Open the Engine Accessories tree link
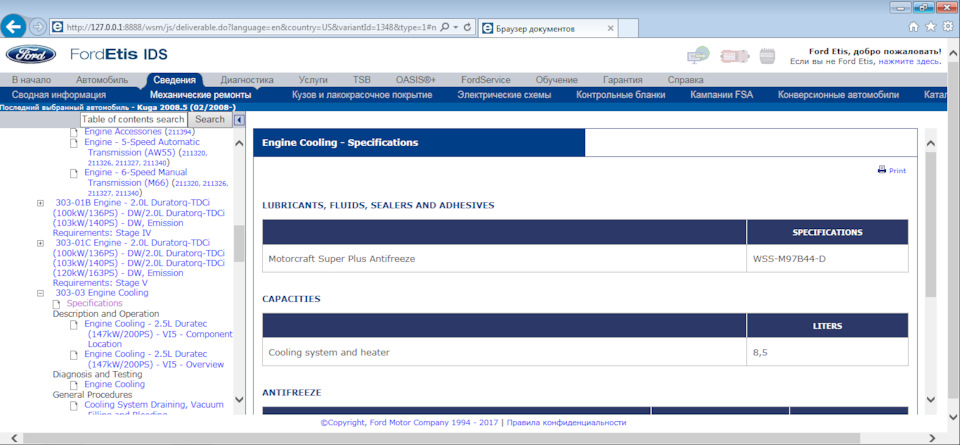 (x=123, y=132)
